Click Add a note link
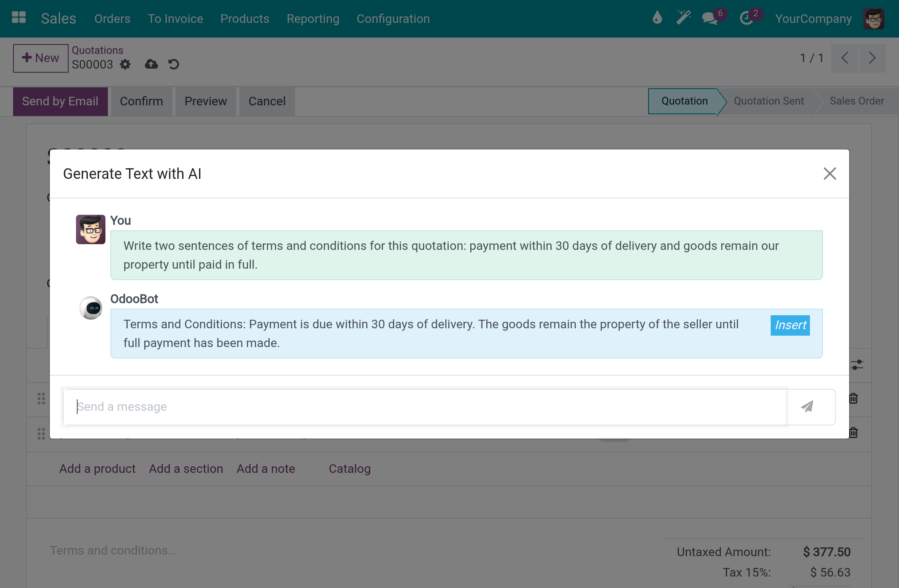 [x=266, y=469]
